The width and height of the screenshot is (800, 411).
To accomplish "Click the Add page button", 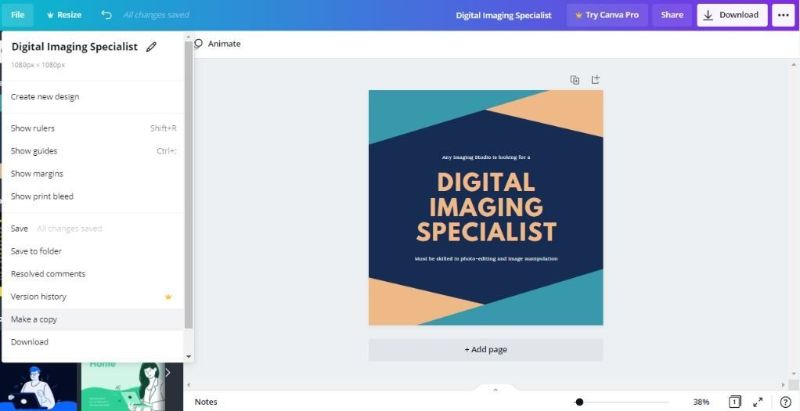I will click(485, 350).
